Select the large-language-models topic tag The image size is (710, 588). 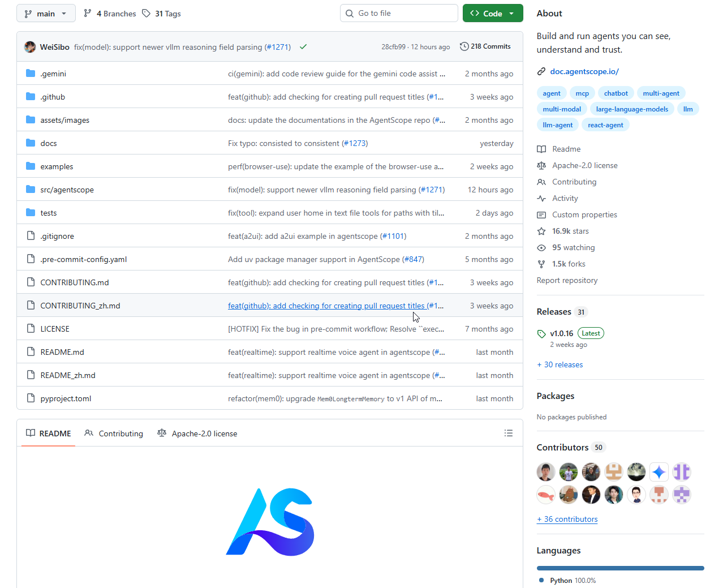632,109
